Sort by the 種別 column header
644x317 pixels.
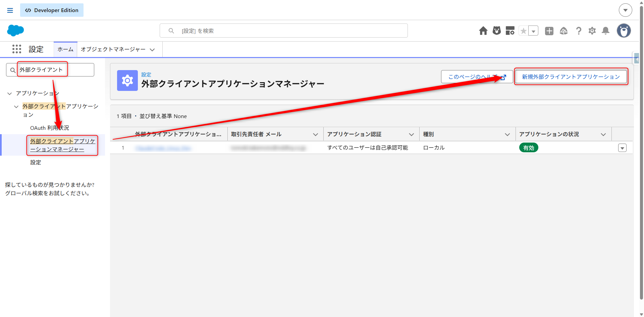[x=428, y=134]
